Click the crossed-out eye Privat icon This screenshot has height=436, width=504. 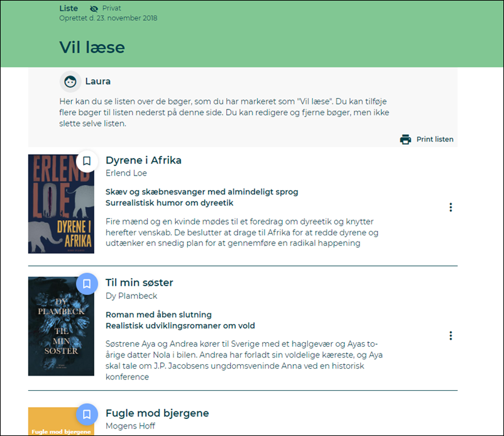tap(94, 9)
